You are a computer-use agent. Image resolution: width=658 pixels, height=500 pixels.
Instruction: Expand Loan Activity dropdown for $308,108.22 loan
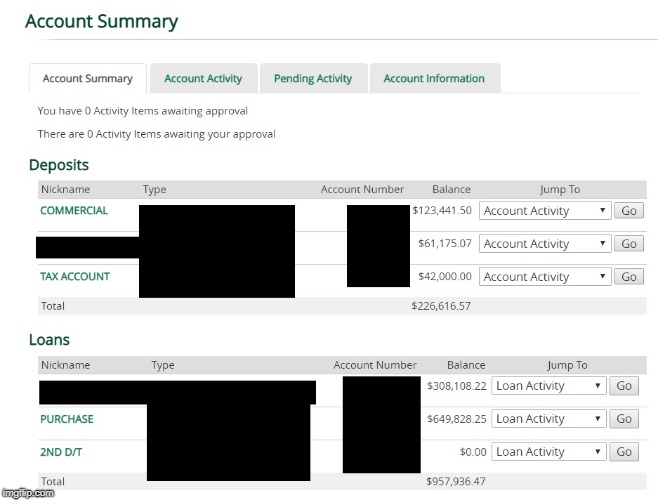point(549,386)
